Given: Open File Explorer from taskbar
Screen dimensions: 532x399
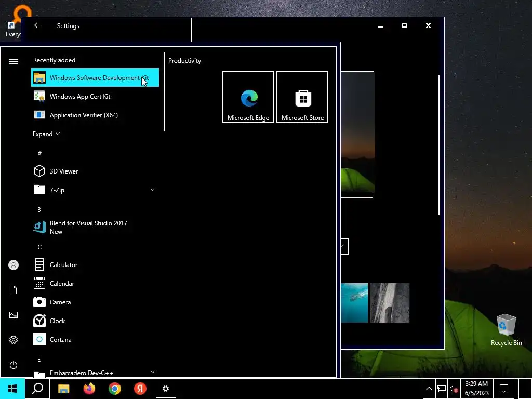Looking at the screenshot, I should click(63, 389).
